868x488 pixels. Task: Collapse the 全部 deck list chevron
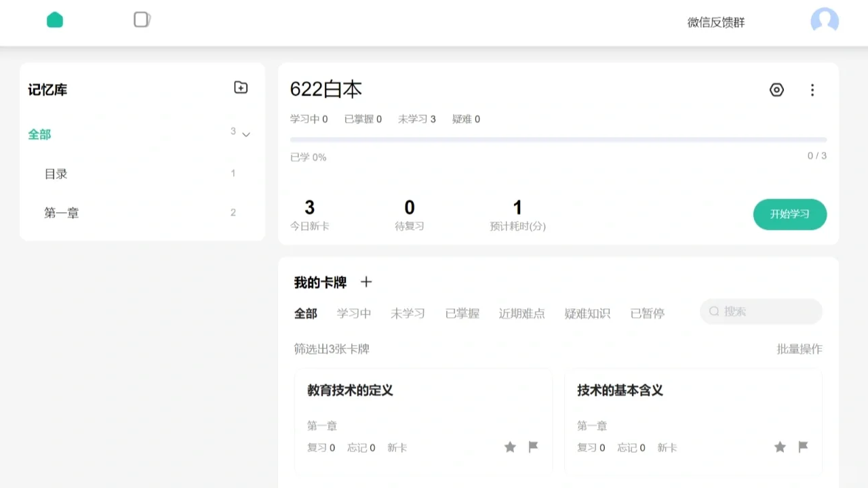click(246, 134)
